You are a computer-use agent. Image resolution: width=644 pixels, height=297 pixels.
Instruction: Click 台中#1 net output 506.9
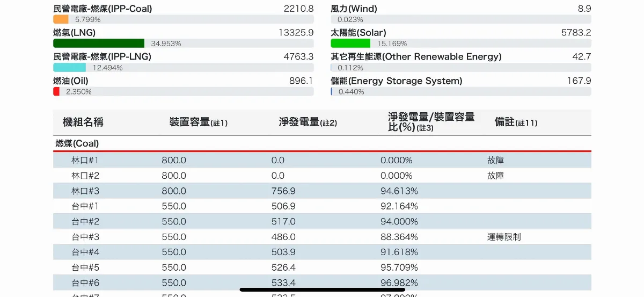pos(283,206)
